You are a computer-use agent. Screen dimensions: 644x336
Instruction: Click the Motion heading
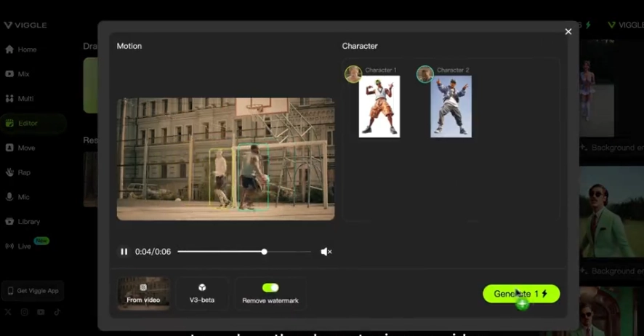click(x=129, y=46)
